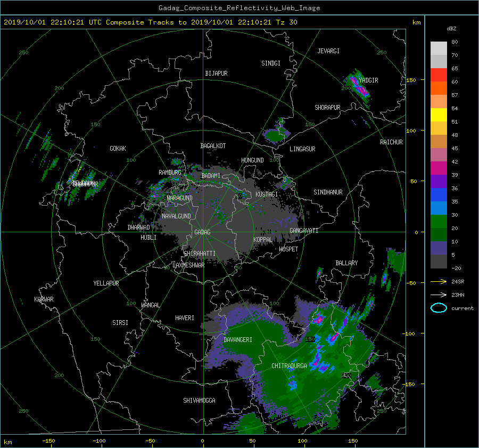Screen dimensions: 479x448
Task: Click the KOPPAL city label
Action: [263, 240]
